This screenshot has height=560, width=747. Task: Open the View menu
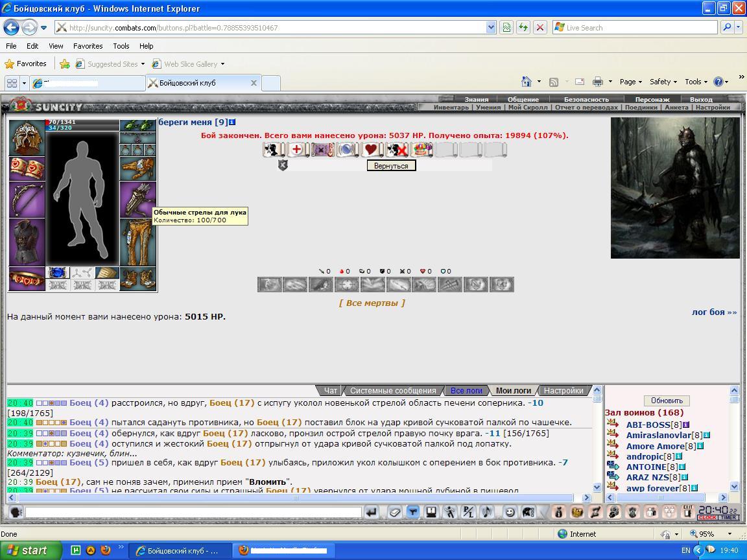(56, 46)
